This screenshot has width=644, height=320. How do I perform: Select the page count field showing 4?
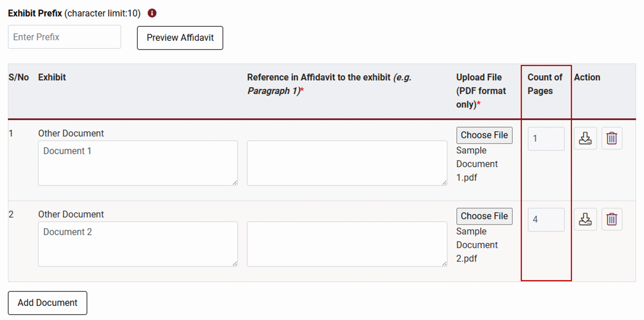[546, 220]
